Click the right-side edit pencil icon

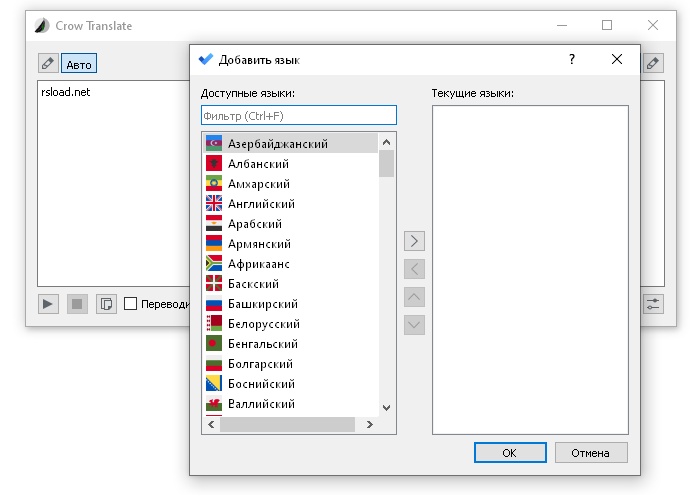[653, 63]
